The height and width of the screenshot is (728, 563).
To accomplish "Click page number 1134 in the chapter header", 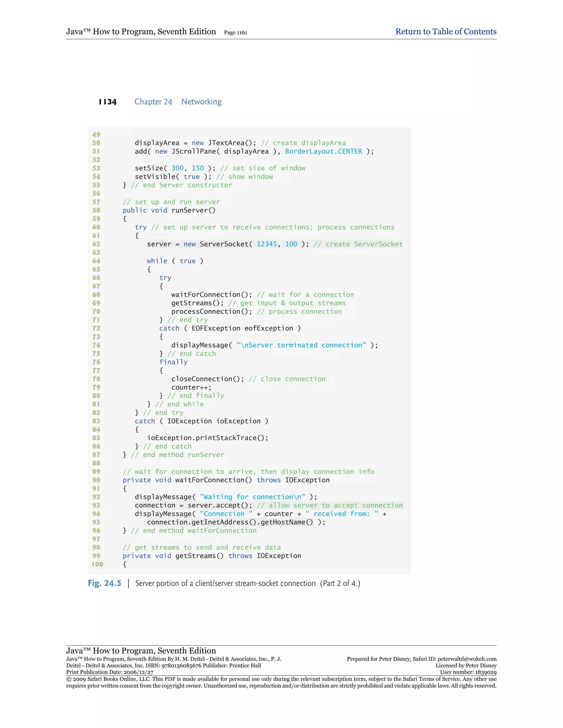I will point(107,102).
